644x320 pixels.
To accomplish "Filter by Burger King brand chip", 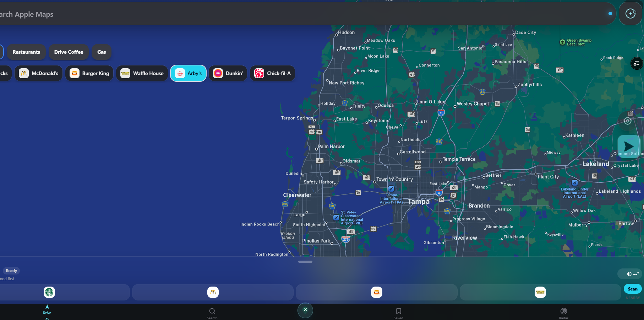I will [89, 73].
